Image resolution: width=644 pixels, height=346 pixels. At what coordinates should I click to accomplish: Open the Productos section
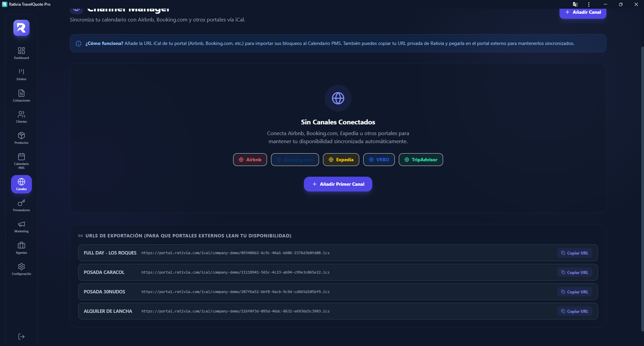pyautogui.click(x=21, y=138)
